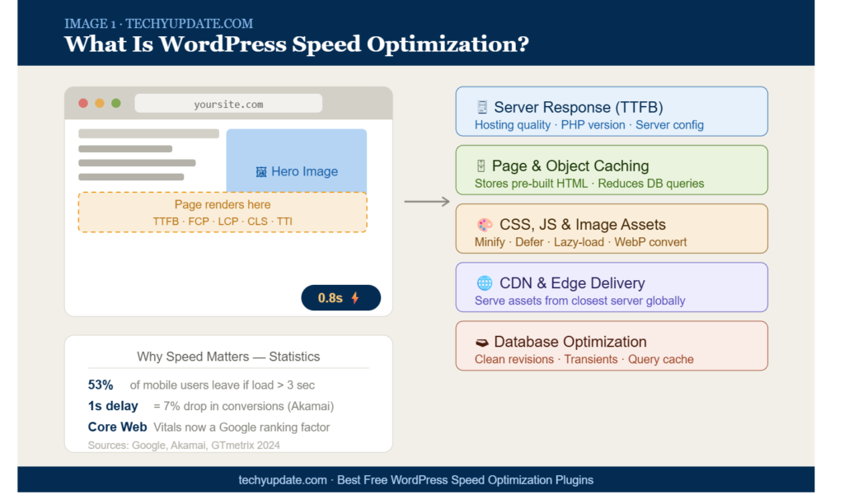The height and width of the screenshot is (504, 844).
Task: Click the red dot in the mock browser
Action: coord(83,103)
